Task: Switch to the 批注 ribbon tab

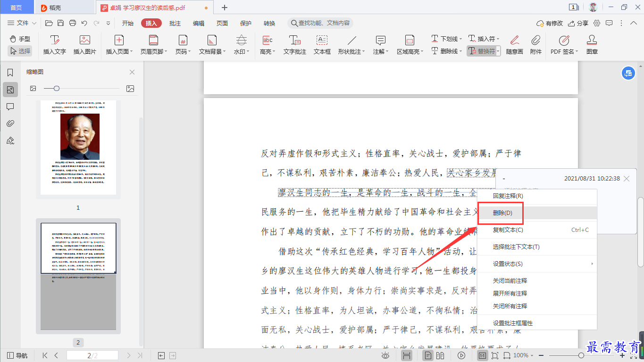Action: tap(175, 23)
